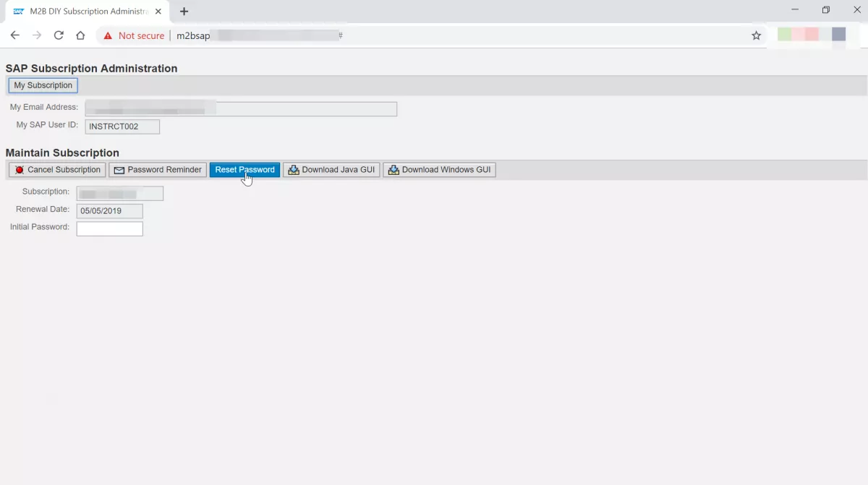Click Download Java GUI button
The width and height of the screenshot is (868, 485).
[x=331, y=170]
